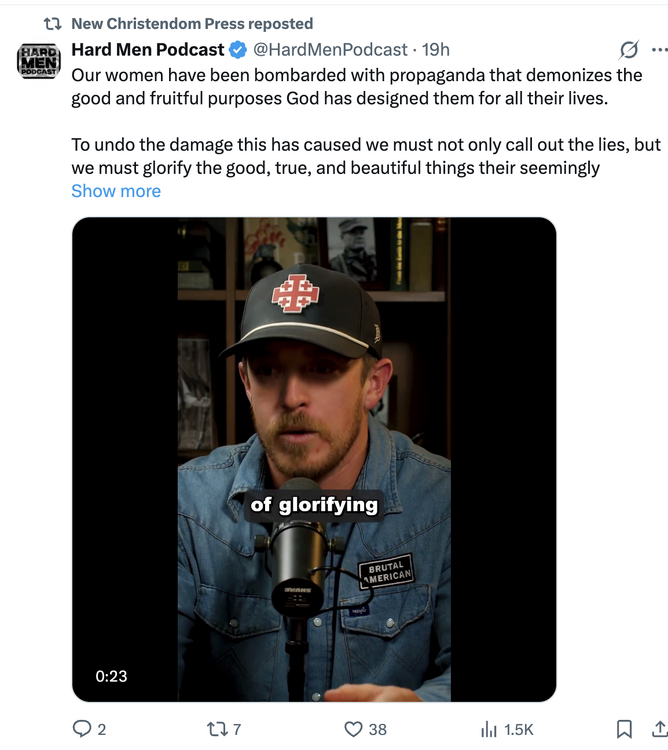The height and width of the screenshot is (750, 668).
Task: Click the Hard Men Podcast display name
Action: [148, 50]
